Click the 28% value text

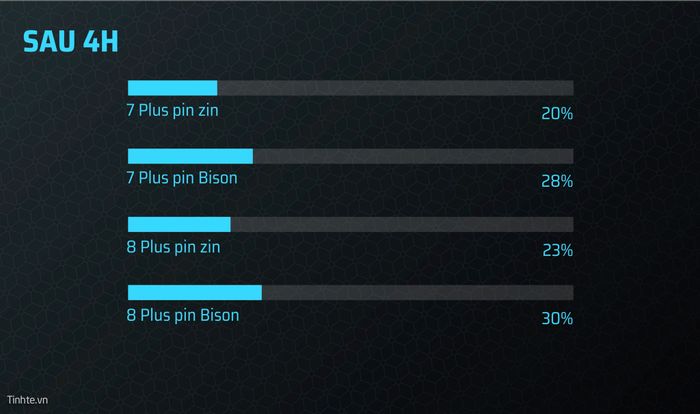coord(557,181)
